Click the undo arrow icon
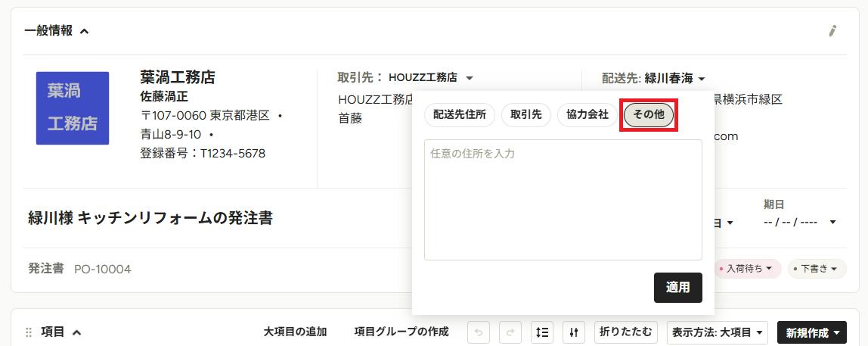Screen dimensions: 868x346 coord(479,332)
